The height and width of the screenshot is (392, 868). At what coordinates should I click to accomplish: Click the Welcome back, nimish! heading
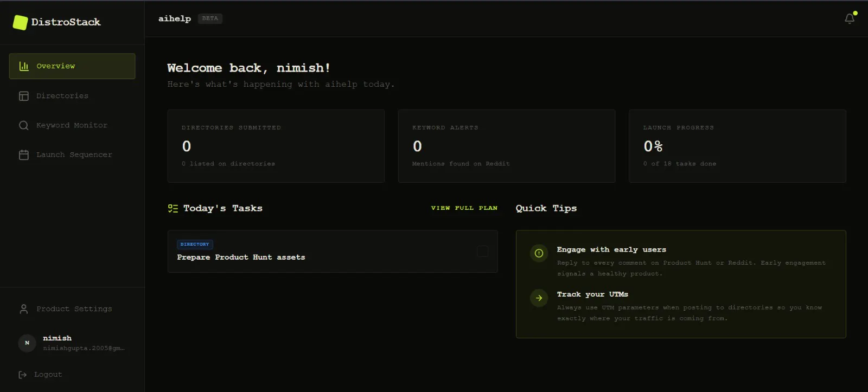click(249, 68)
